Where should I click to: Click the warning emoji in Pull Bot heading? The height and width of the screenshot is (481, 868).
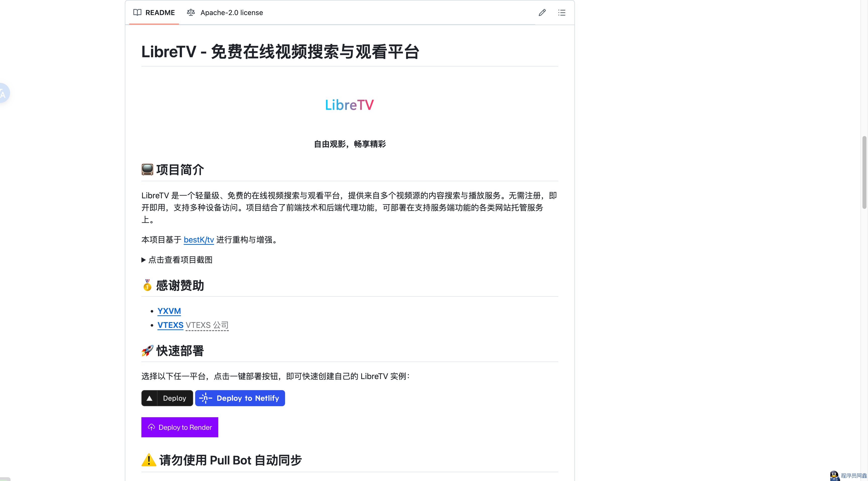(149, 460)
